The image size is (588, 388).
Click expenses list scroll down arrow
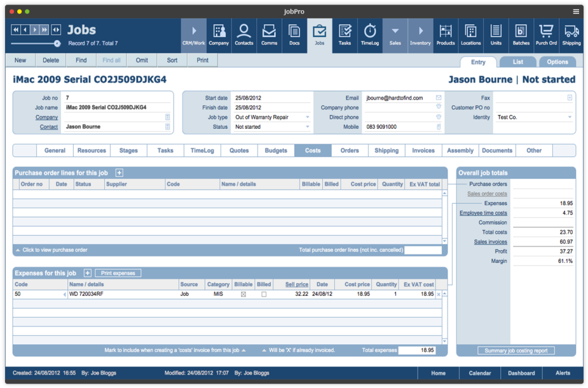(x=444, y=342)
